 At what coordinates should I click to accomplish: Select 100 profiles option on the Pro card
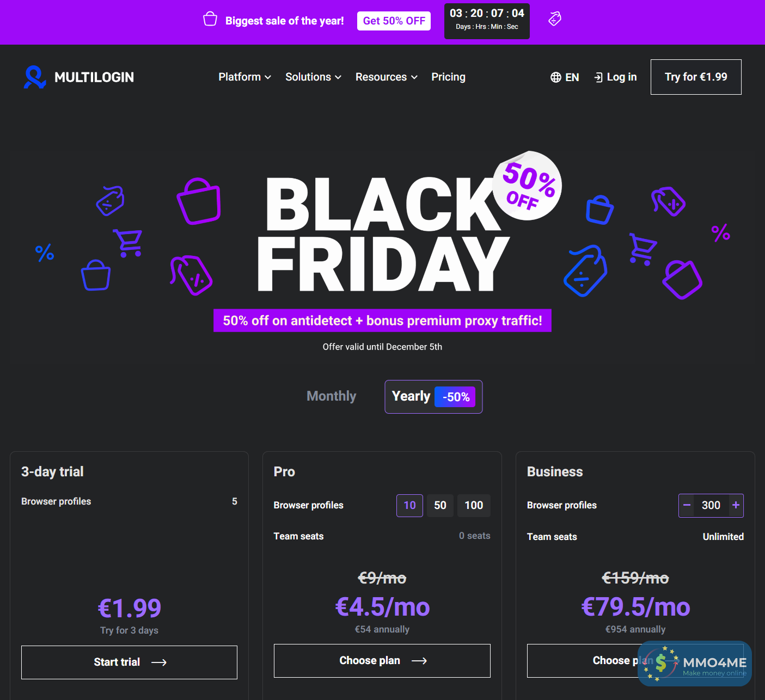(473, 505)
